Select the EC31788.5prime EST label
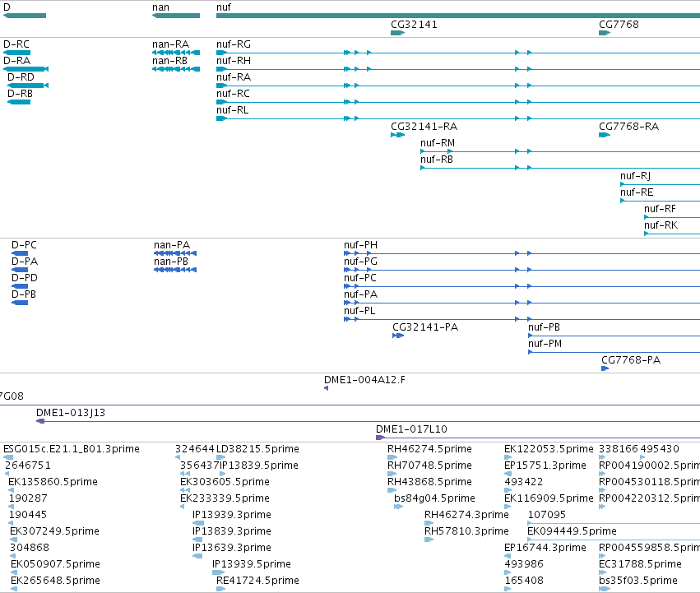Viewport: 700px width, 593px height. (x=640, y=564)
